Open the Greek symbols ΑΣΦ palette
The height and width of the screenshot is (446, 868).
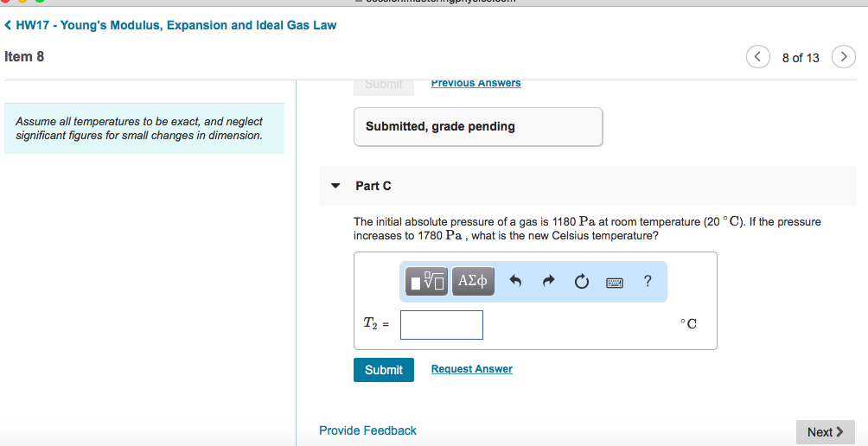point(473,281)
